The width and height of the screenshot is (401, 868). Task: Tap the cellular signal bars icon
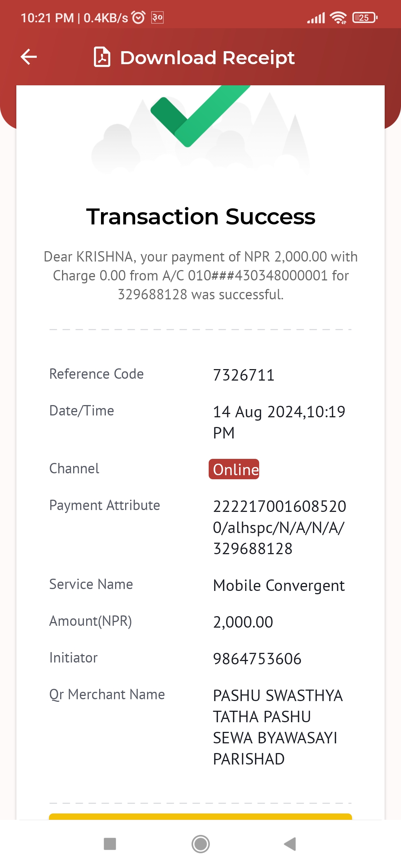click(x=316, y=17)
